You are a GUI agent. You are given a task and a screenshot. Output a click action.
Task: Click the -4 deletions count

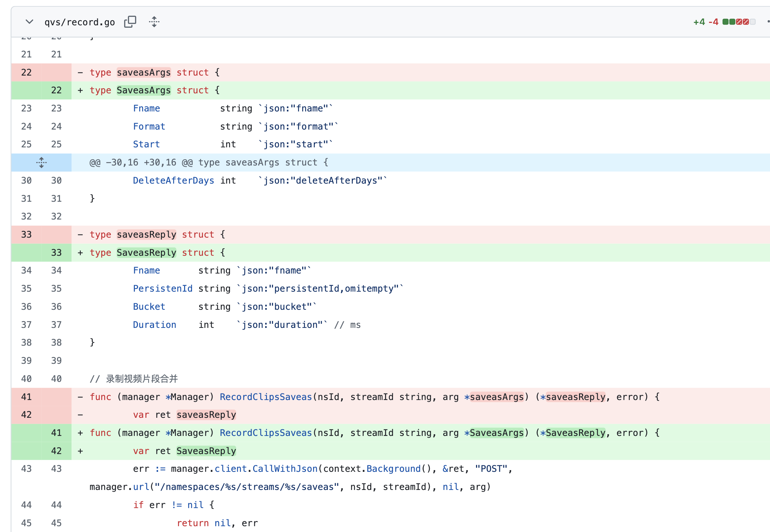pyautogui.click(x=714, y=22)
